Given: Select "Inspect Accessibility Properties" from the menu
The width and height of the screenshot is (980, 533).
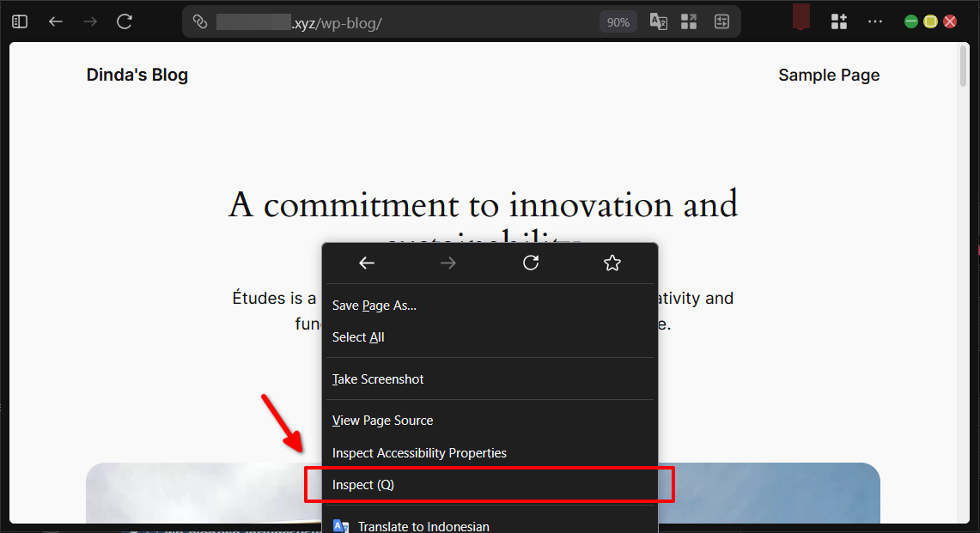Looking at the screenshot, I should [419, 452].
